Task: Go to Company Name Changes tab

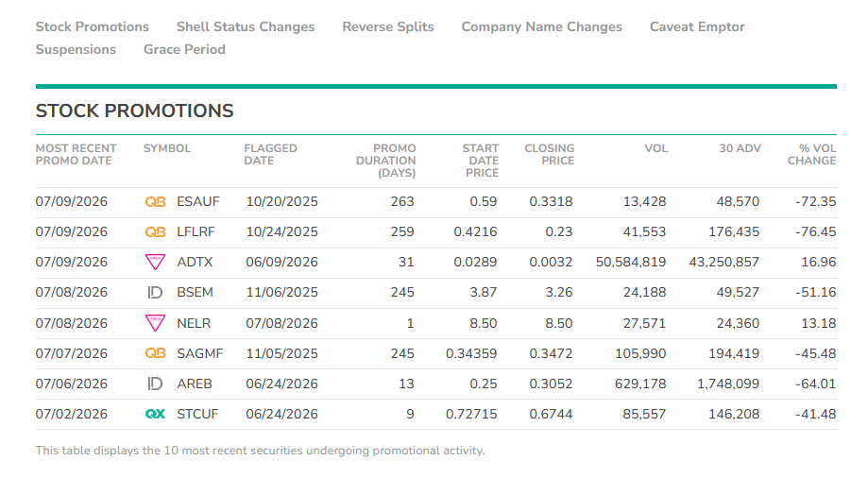Action: (542, 26)
